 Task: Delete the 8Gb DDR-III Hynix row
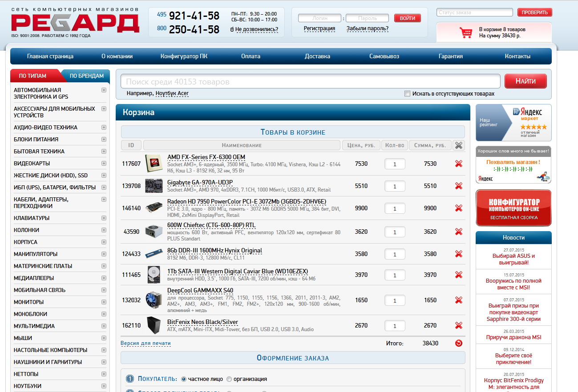click(x=459, y=254)
